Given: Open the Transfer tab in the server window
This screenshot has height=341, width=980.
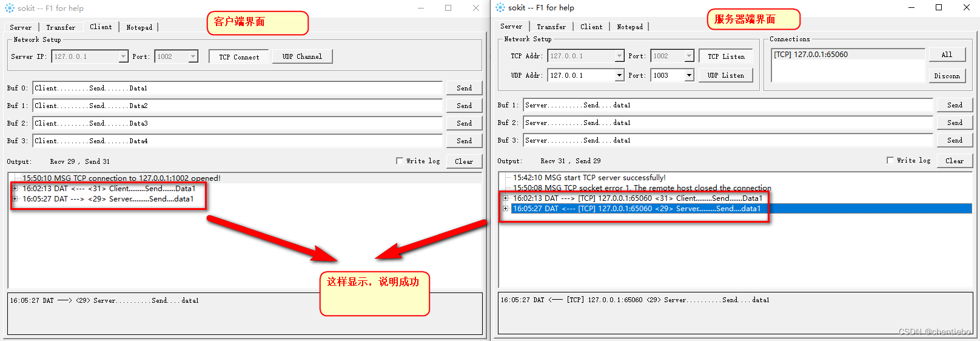Looking at the screenshot, I should 551,27.
